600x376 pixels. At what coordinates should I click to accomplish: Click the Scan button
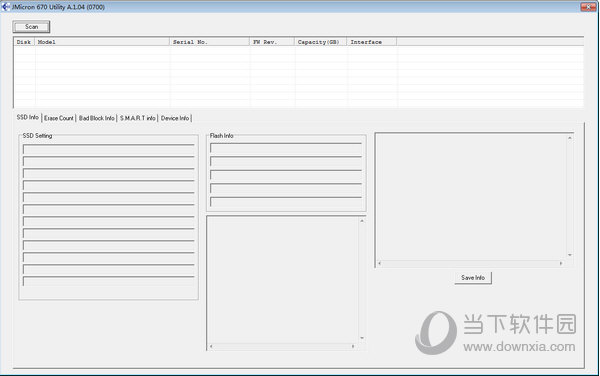(31, 27)
